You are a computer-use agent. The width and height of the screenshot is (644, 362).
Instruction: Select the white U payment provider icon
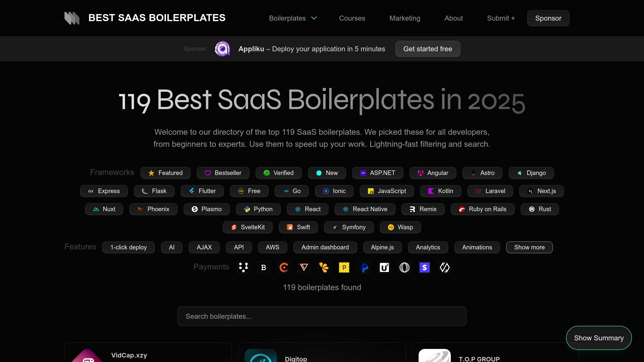tap(384, 267)
